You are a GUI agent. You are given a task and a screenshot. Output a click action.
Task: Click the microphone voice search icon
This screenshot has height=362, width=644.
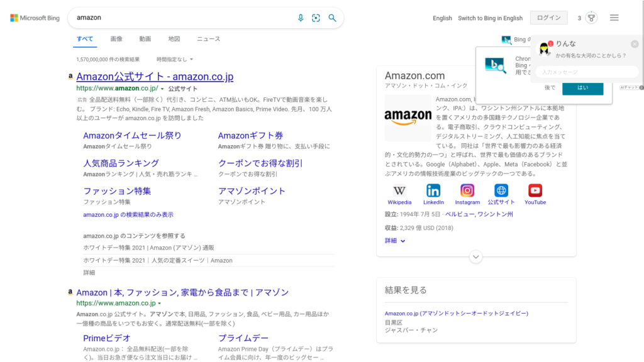point(301,18)
